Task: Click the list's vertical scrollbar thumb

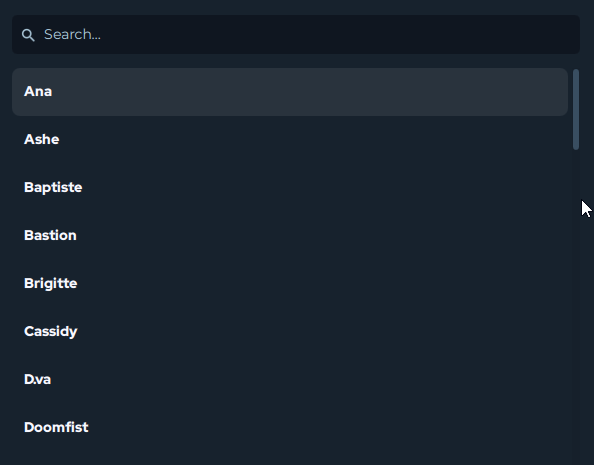Action: tap(576, 109)
